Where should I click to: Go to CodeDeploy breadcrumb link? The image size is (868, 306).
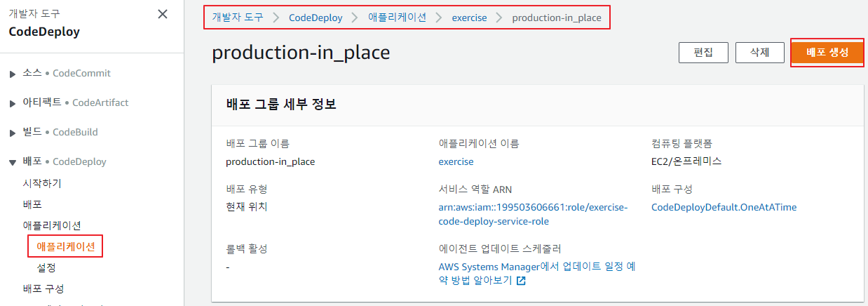[x=316, y=18]
